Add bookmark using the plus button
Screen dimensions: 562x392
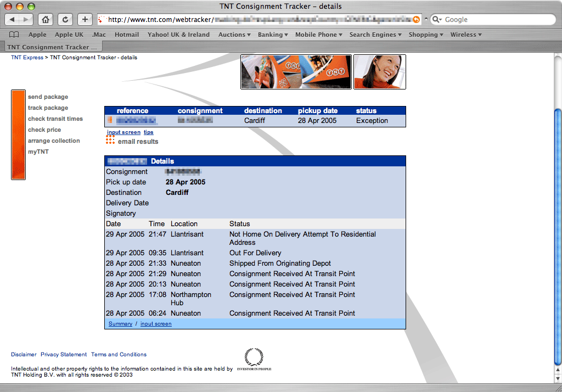point(85,19)
